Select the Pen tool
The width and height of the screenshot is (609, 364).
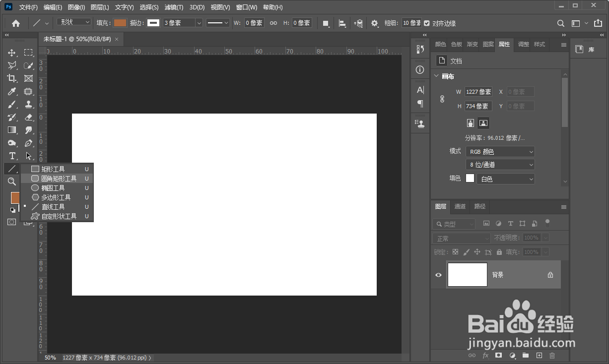pyautogui.click(x=28, y=143)
